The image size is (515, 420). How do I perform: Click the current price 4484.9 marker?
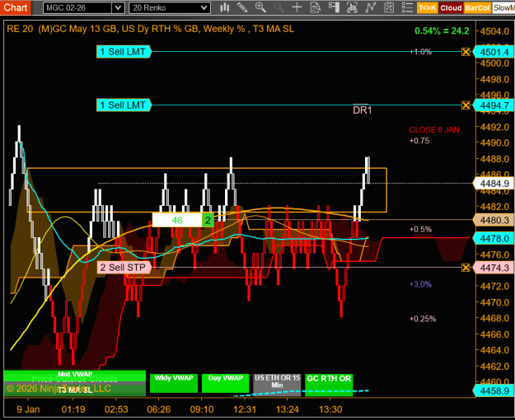pos(494,184)
